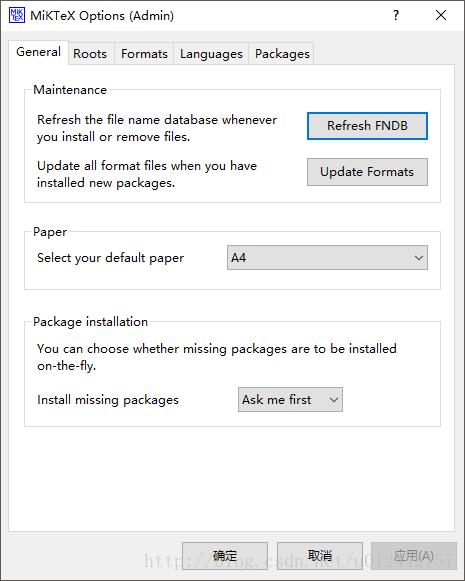
Task: Click the MiKTeX logo icon in title bar
Action: tap(17, 15)
